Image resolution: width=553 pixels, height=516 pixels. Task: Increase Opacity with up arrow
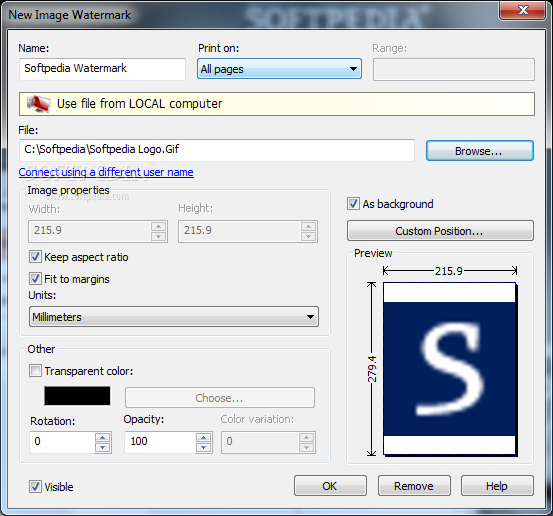(203, 437)
